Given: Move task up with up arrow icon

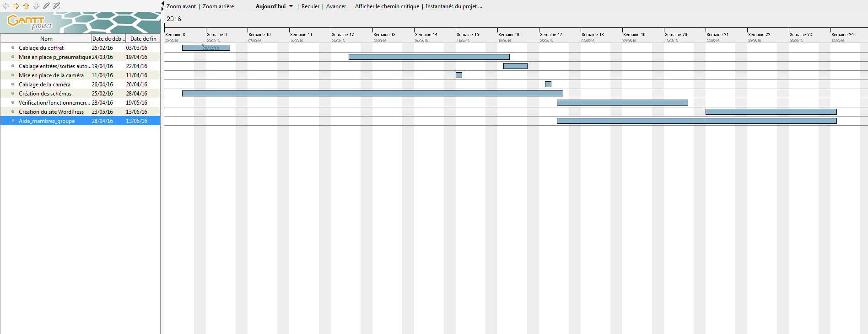Looking at the screenshot, I should (26, 6).
